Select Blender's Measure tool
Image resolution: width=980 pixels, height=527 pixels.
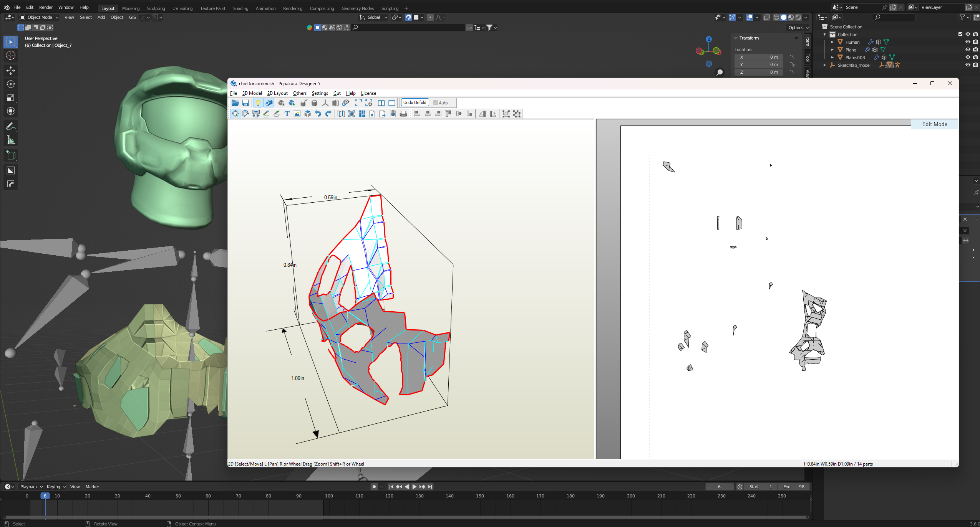(x=11, y=140)
